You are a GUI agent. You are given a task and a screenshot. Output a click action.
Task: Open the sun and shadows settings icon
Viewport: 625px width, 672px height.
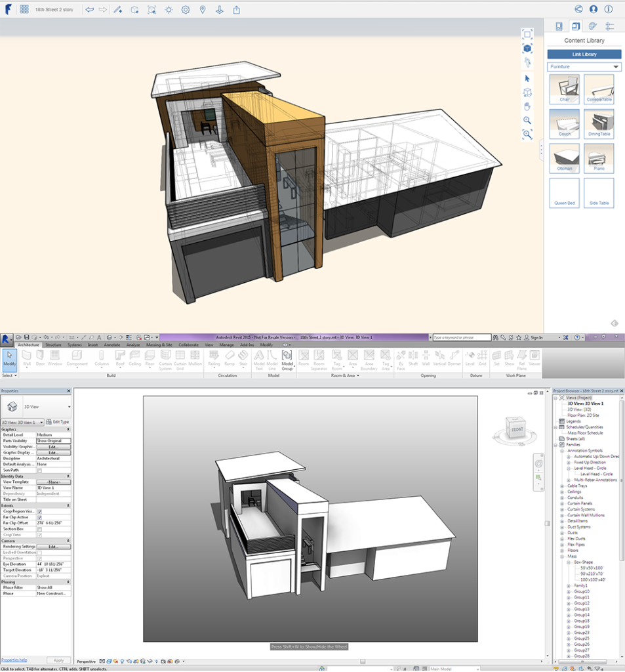coord(169,9)
